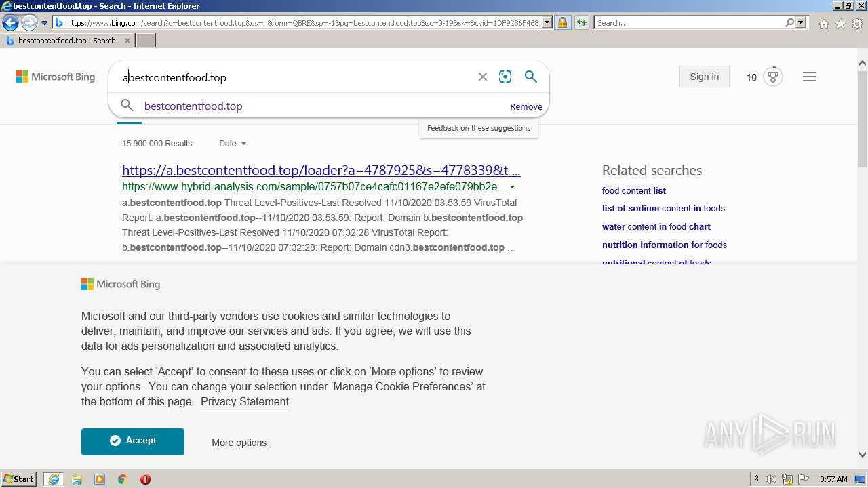Click the IE search magnifier icon
The image size is (868, 488).
[x=789, y=23]
